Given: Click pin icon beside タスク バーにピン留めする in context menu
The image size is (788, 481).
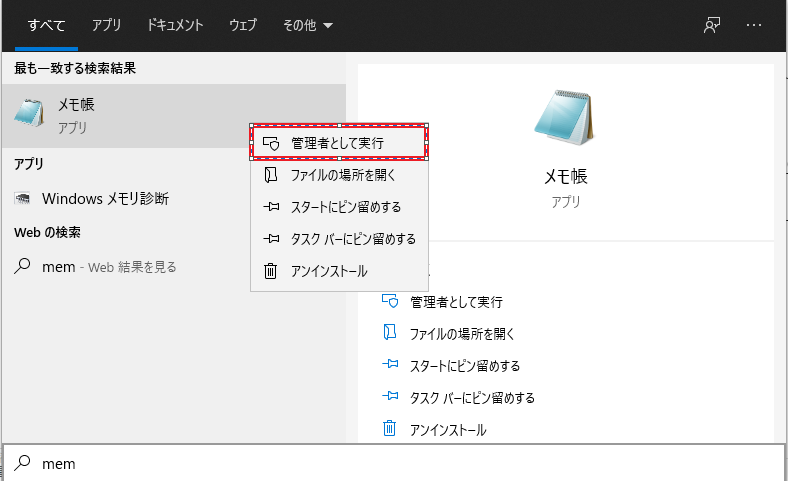Looking at the screenshot, I should [271, 239].
